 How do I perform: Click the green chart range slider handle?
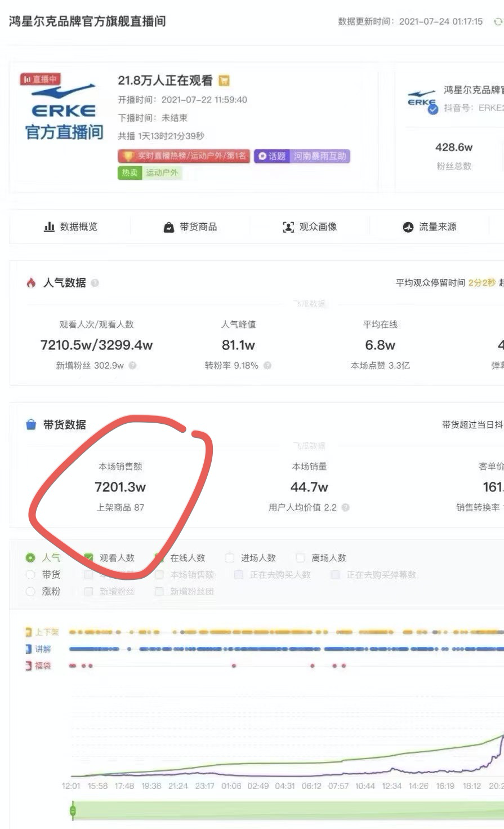point(73,811)
